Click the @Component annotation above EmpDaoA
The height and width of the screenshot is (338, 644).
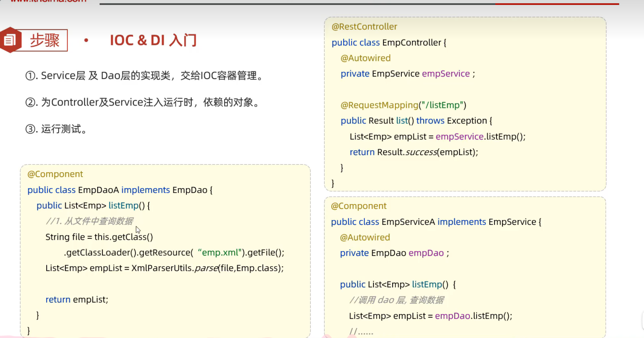point(55,174)
